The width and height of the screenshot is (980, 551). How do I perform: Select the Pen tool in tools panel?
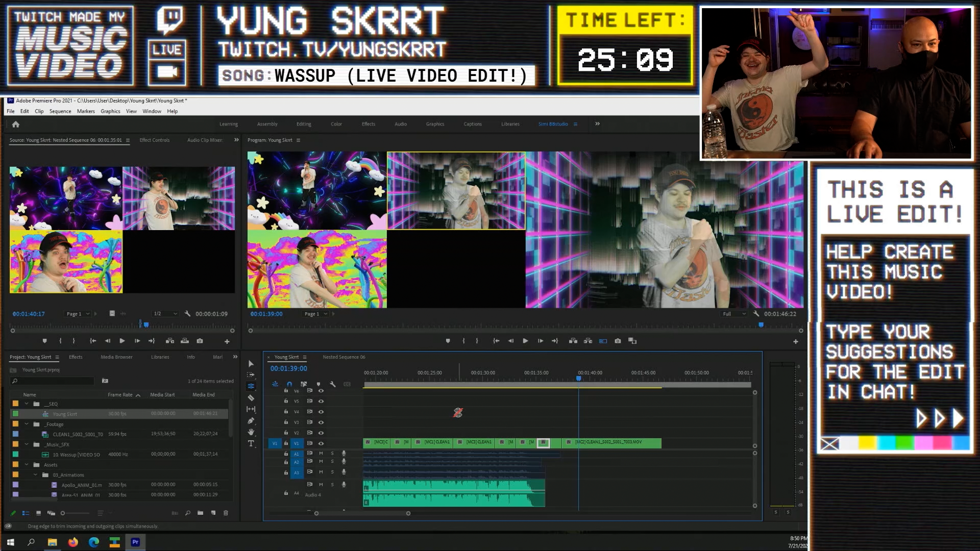pos(251,421)
